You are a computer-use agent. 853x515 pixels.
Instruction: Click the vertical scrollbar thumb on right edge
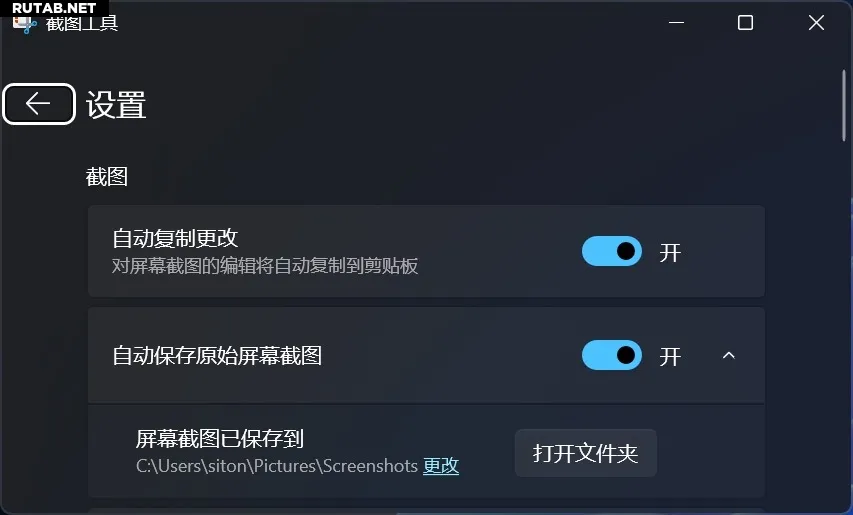844,106
